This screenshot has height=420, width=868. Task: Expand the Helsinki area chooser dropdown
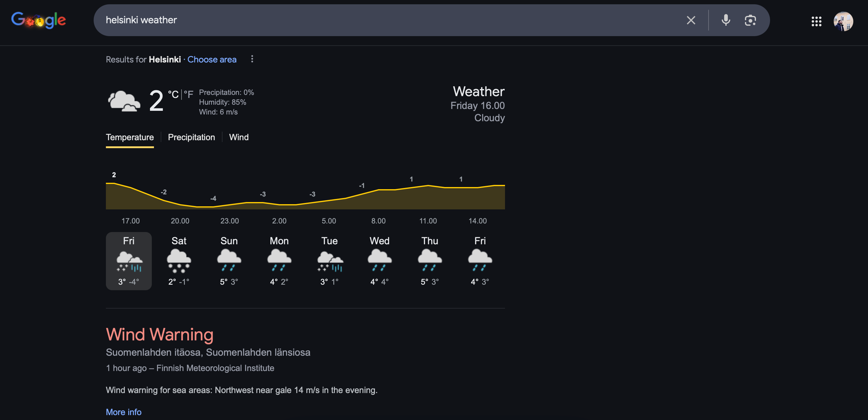[212, 59]
